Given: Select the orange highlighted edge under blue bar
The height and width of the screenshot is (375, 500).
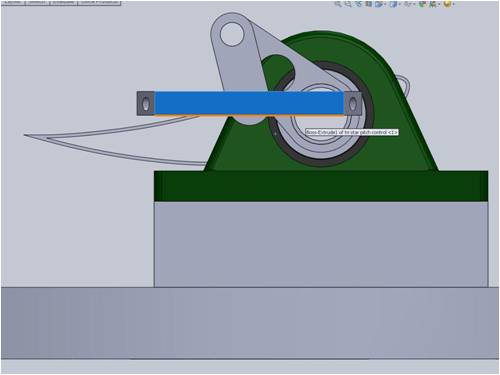Looking at the screenshot, I should (249, 116).
